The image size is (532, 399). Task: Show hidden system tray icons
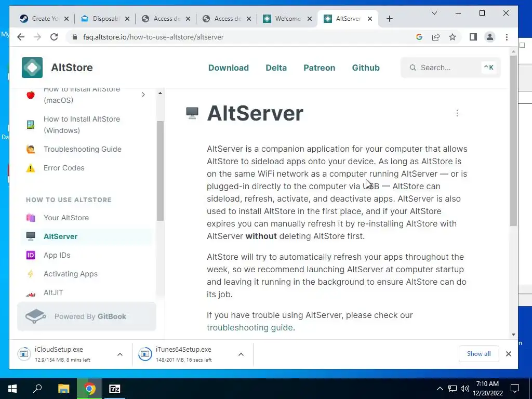click(440, 389)
